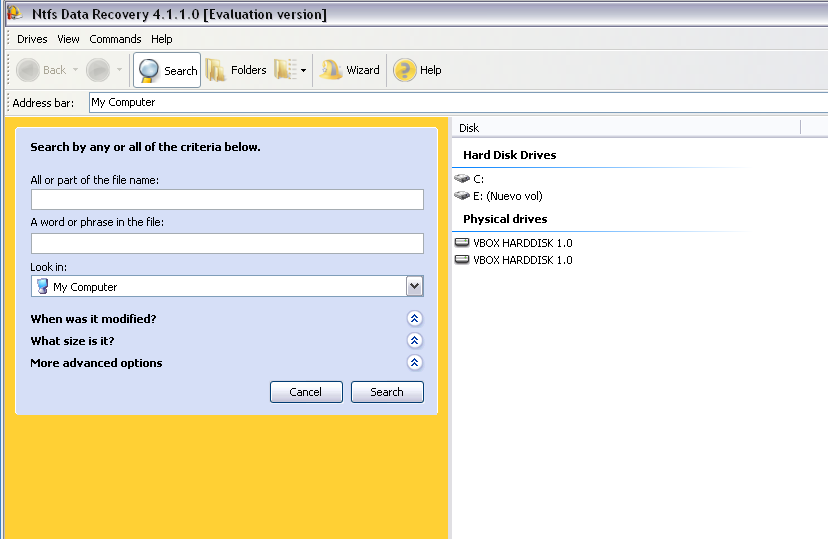Click the 'Back' toolbar label
The image size is (828, 539).
(54, 70)
